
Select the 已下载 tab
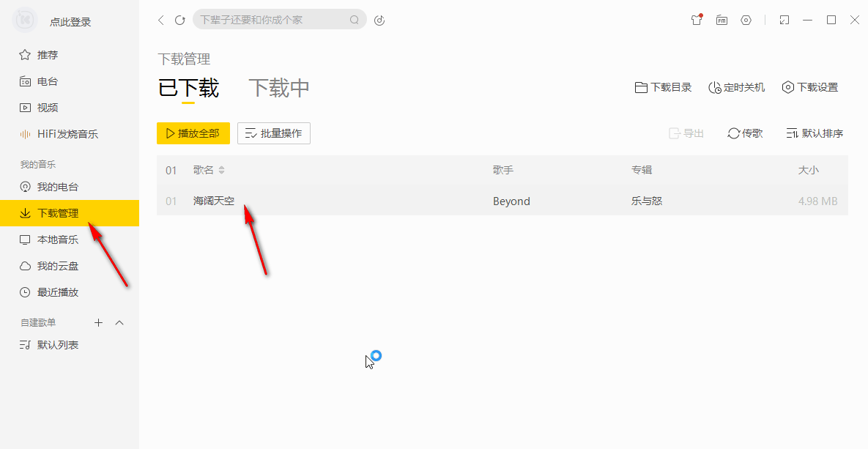click(188, 88)
